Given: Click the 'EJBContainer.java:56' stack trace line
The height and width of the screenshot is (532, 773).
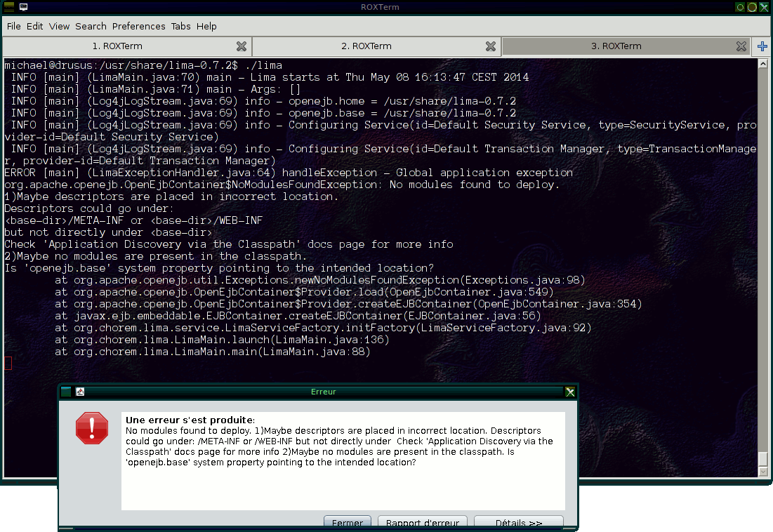Looking at the screenshot, I should point(298,316).
